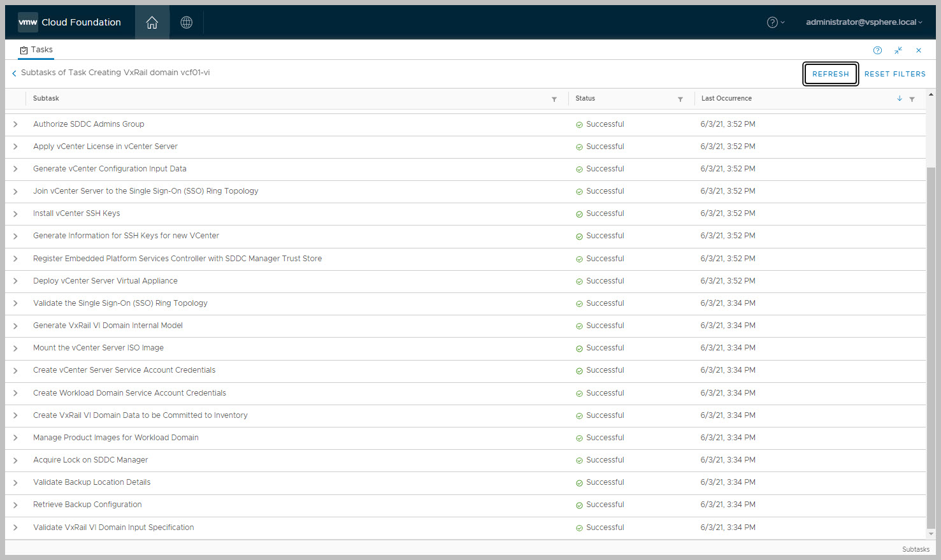Toggle Last Occurrence sort direction arrow
This screenshot has height=560, width=941.
(900, 99)
